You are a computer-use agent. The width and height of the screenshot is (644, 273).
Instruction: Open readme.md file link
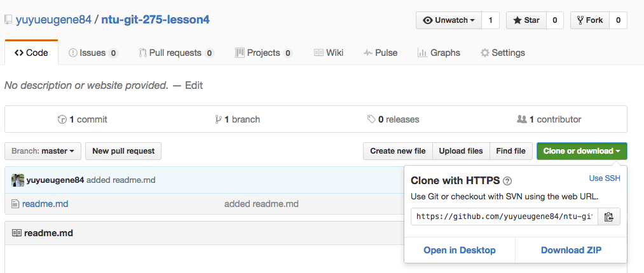point(45,204)
